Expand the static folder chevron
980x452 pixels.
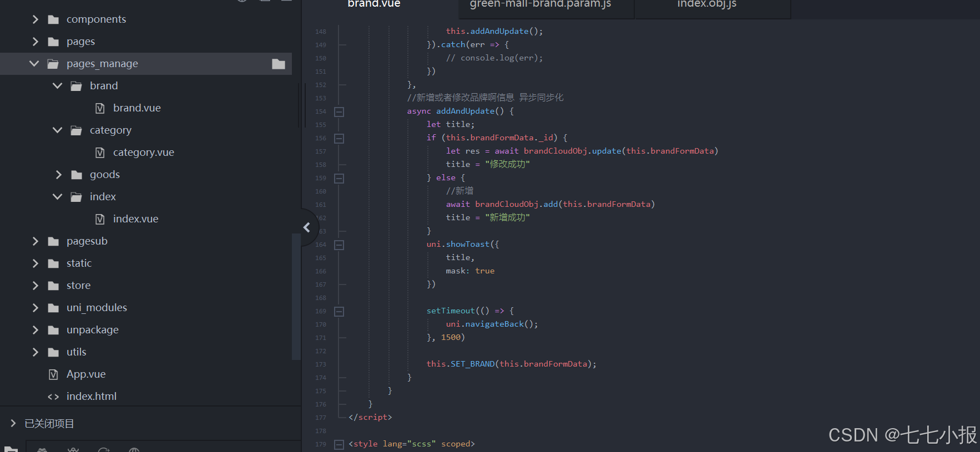[36, 263]
